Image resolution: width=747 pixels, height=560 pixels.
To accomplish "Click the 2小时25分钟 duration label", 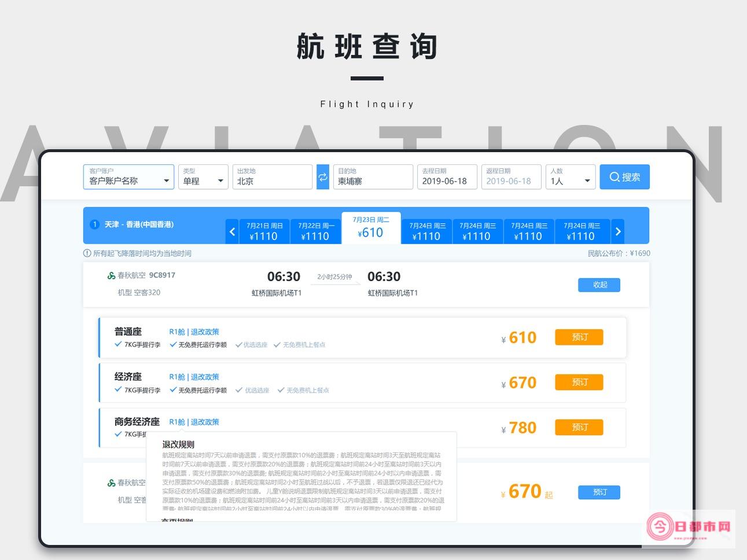I will tap(334, 277).
